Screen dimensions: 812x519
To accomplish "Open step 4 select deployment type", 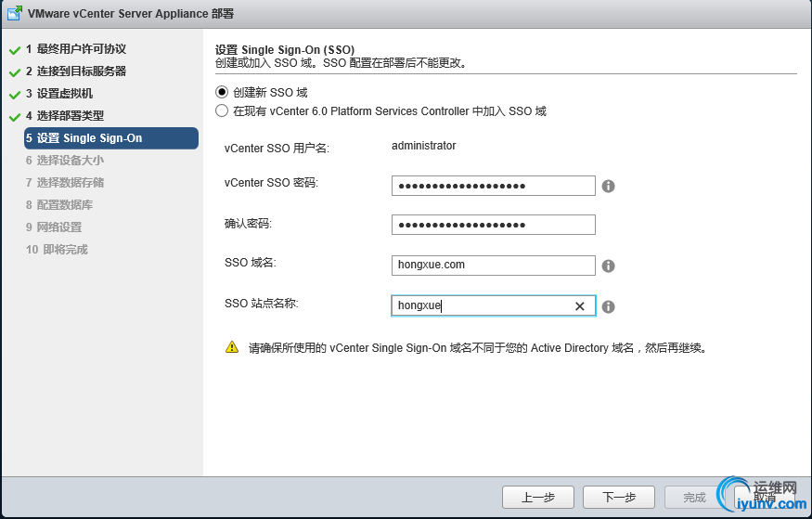I will 70,116.
